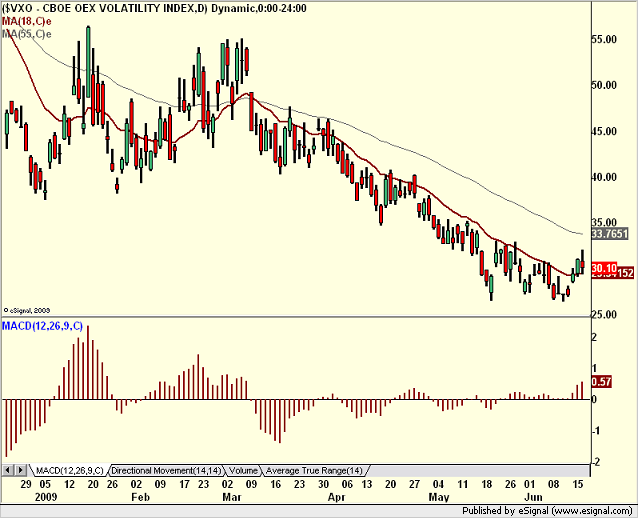638x518 pixels.
Task: Switch to the MACD(12,26,9,C) tab
Action: click(70, 471)
